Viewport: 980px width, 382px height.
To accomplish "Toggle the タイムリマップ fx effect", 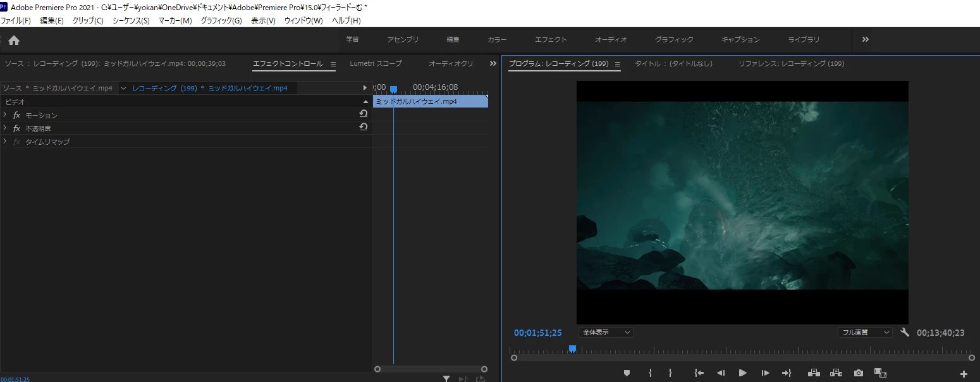I will [x=16, y=142].
